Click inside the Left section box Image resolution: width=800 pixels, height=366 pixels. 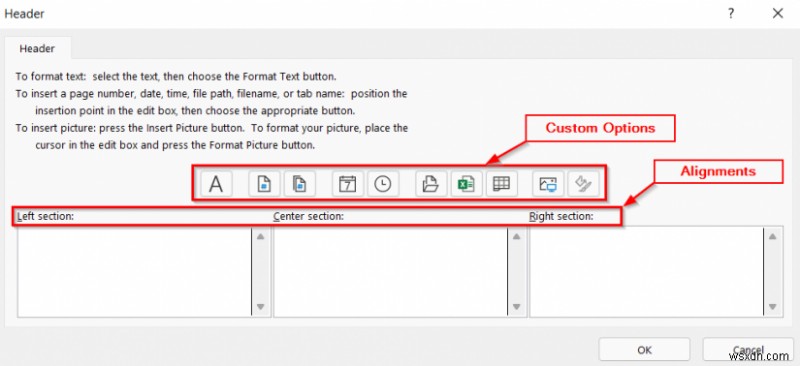(x=134, y=272)
